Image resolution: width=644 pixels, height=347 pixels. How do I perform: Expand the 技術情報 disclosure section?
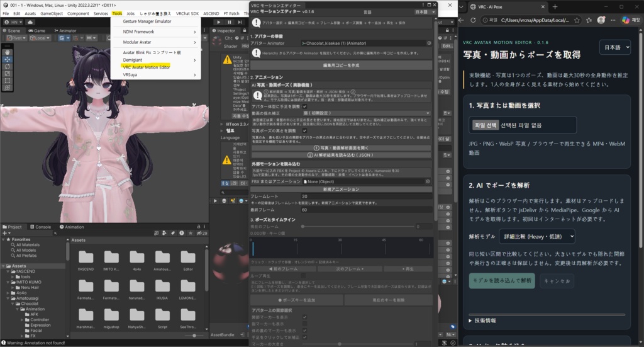tap(482, 321)
